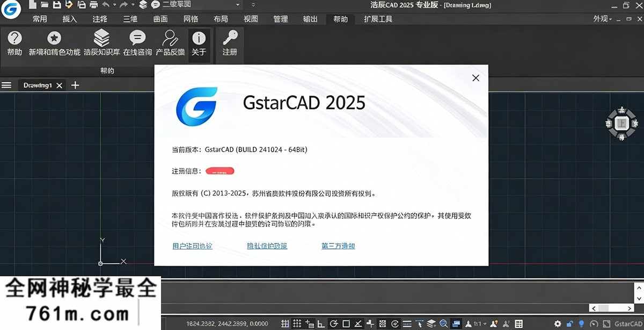This screenshot has height=330, width=644.
Task: Open the layer manager icon in top toolbar
Action: click(143, 5)
